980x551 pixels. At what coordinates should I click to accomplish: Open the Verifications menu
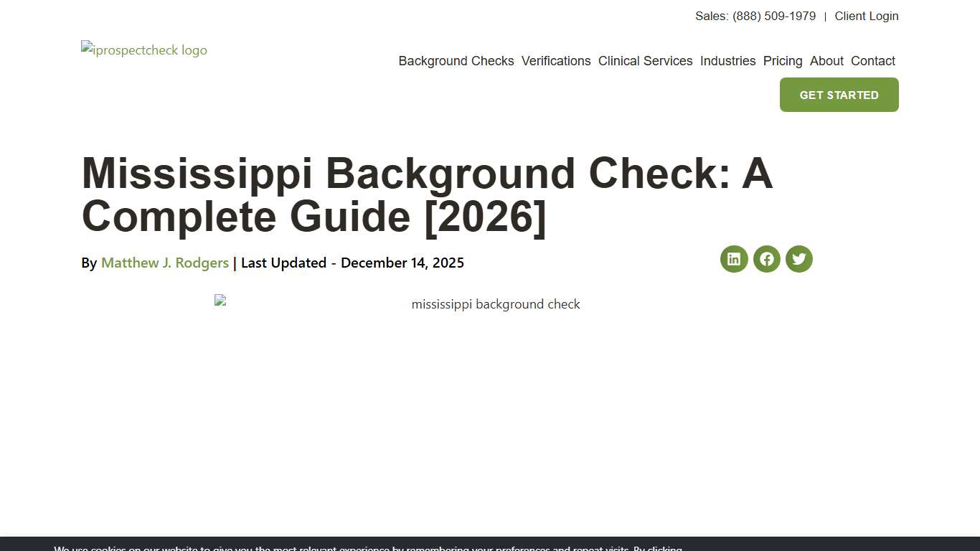click(556, 61)
